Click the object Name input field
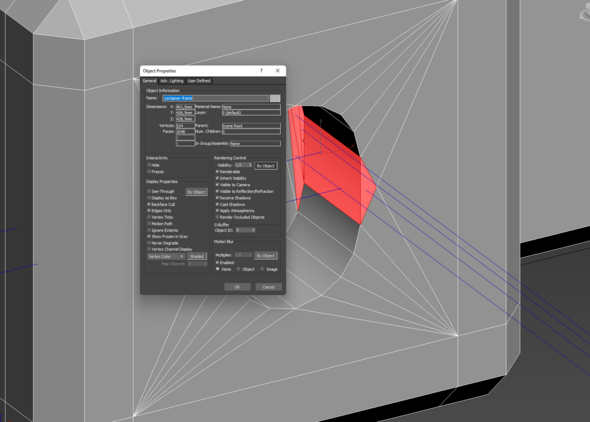 click(215, 98)
